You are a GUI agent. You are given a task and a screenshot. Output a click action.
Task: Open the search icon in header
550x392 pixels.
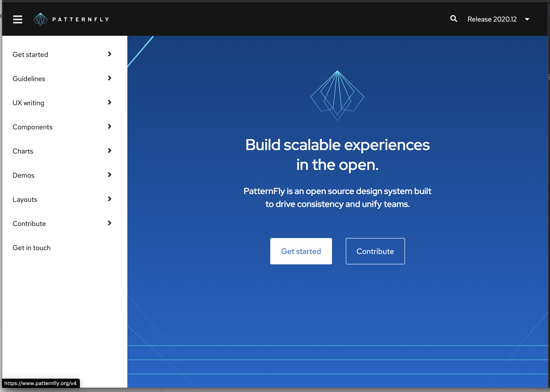(x=454, y=19)
